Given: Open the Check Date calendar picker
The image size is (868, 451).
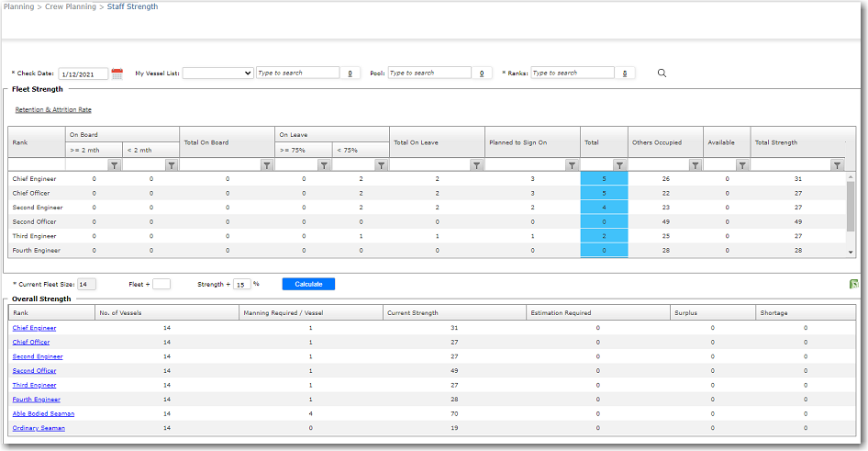Looking at the screenshot, I should click(x=117, y=73).
